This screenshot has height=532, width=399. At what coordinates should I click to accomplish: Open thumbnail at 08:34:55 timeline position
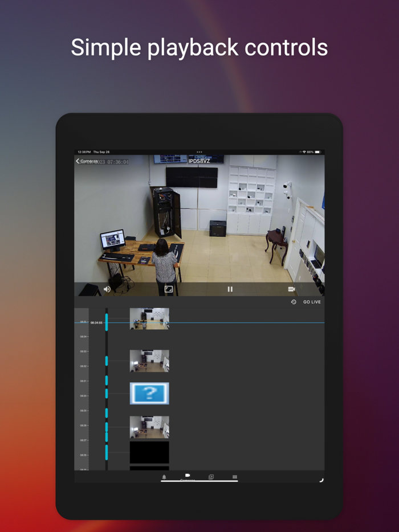[149, 318]
